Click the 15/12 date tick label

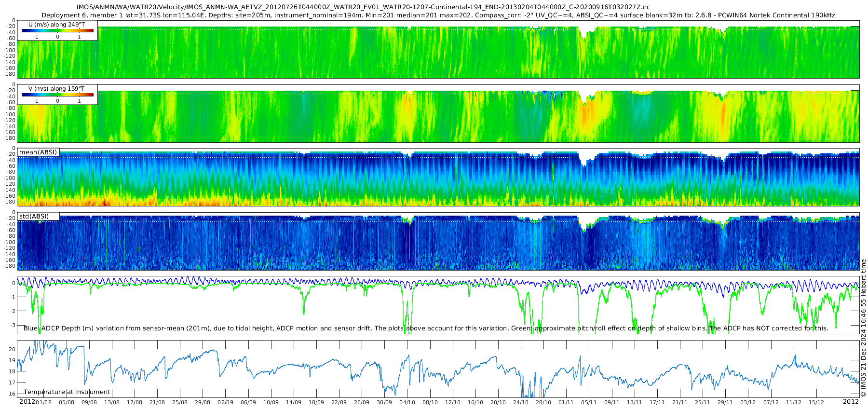[816, 402]
